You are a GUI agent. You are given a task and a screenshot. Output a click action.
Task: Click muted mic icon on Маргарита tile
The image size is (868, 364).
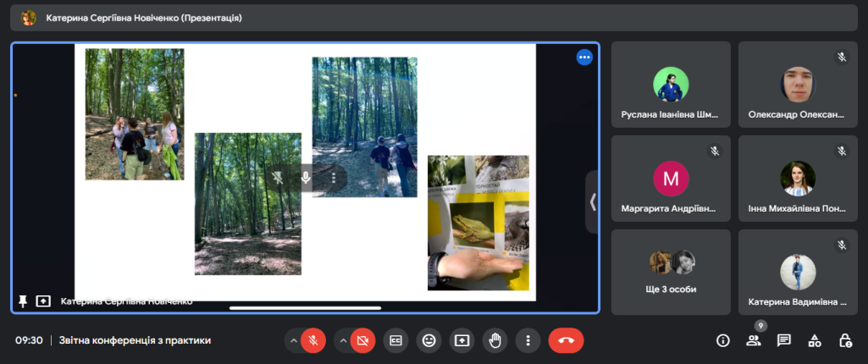click(715, 151)
